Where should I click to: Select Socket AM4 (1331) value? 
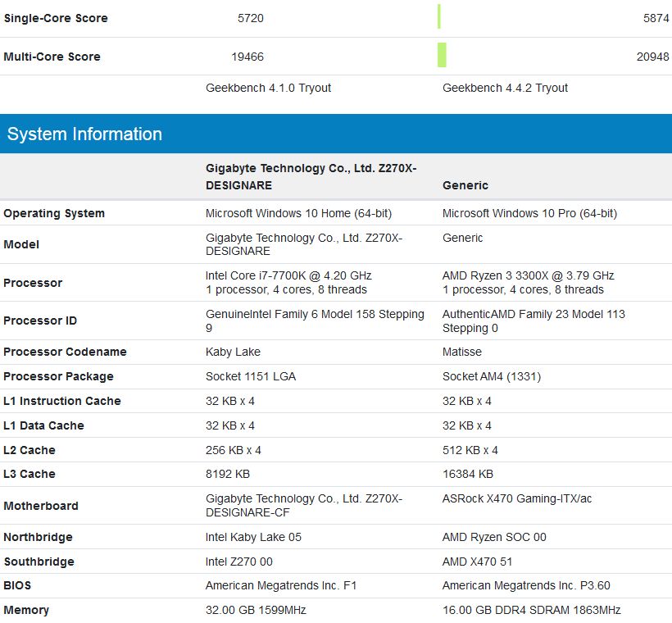pos(492,376)
